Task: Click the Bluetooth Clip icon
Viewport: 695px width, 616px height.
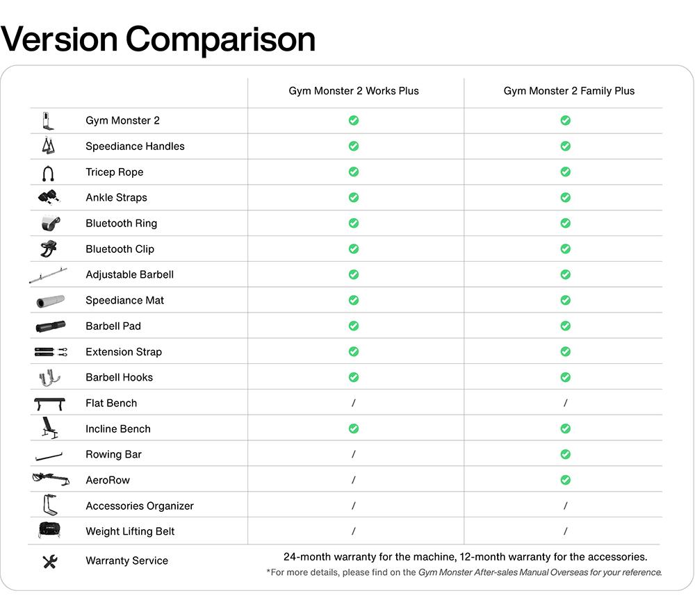Action: click(x=49, y=249)
